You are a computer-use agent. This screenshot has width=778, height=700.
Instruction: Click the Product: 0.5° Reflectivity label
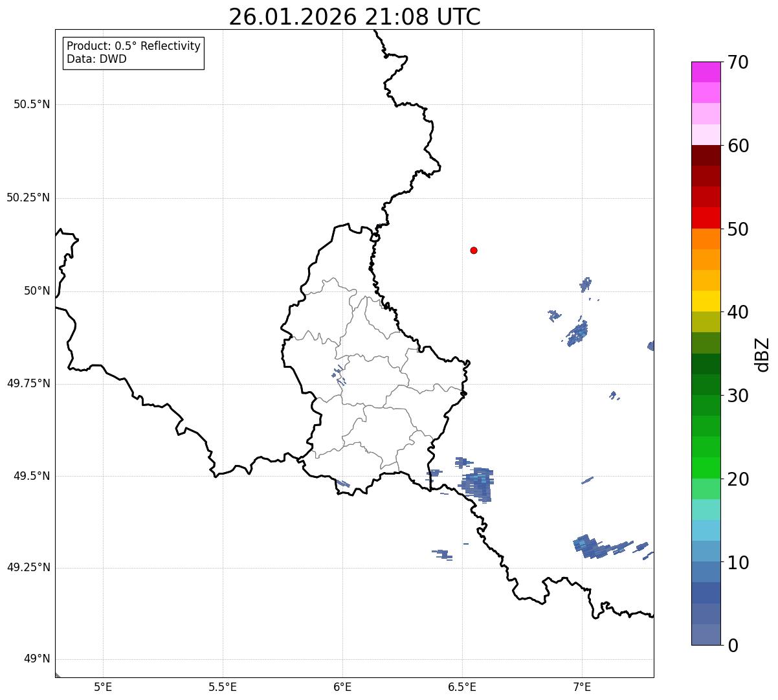pos(133,46)
